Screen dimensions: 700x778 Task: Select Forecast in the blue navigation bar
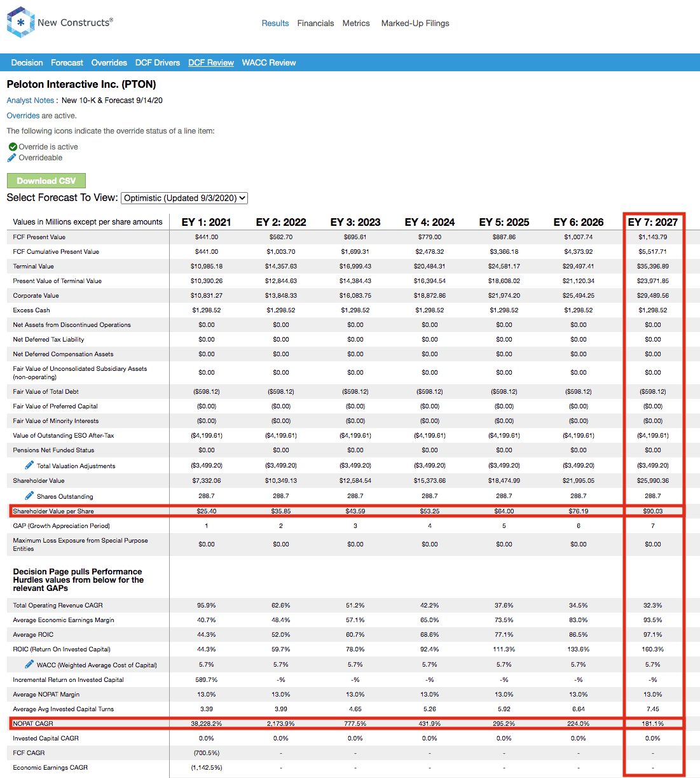[x=67, y=62]
